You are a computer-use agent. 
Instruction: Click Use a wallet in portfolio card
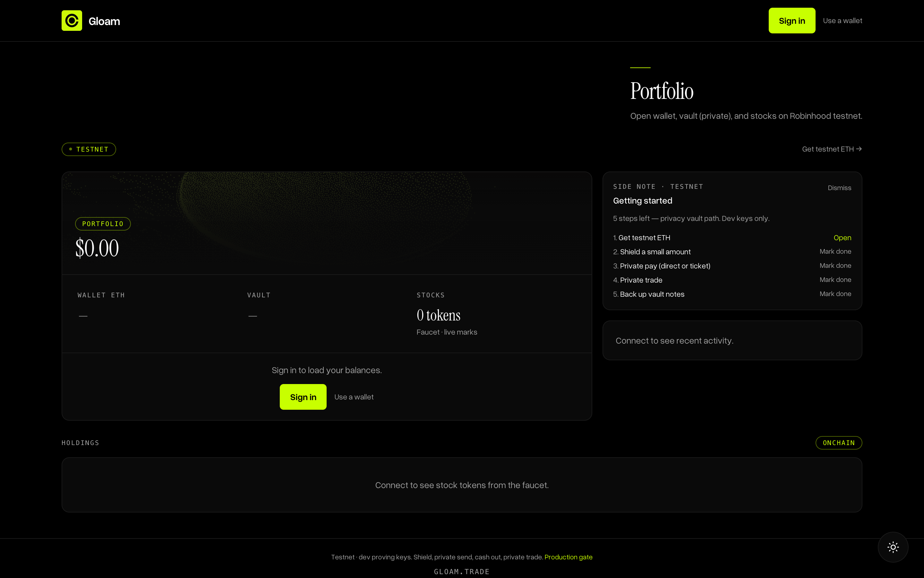354,397
